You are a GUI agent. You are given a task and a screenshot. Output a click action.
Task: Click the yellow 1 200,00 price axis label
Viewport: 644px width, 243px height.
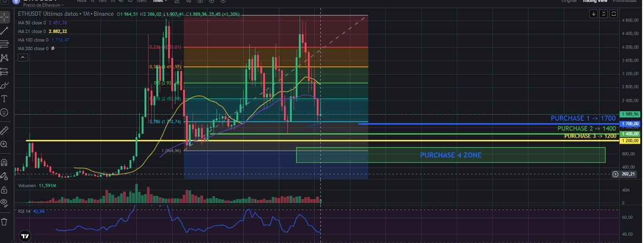click(x=629, y=141)
